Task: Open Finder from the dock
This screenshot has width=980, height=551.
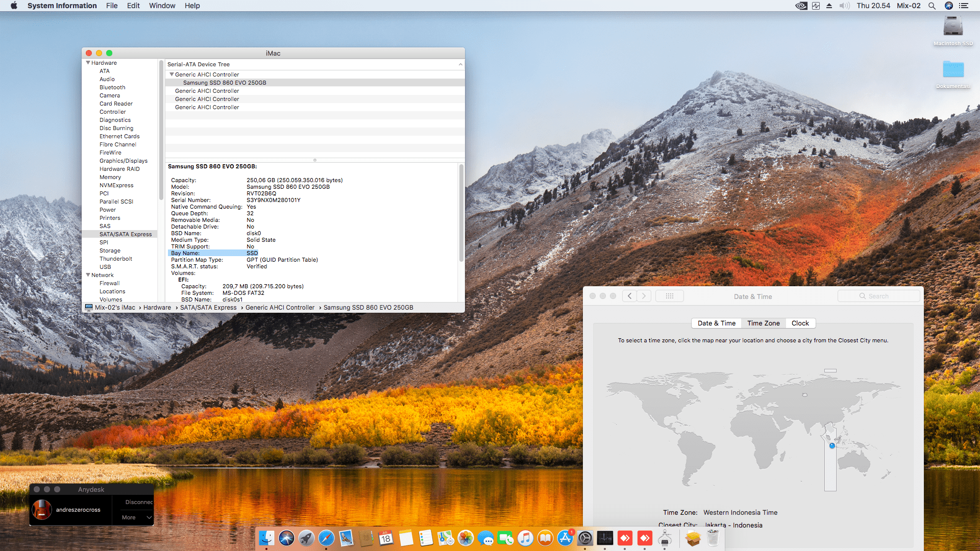Action: coord(266,538)
